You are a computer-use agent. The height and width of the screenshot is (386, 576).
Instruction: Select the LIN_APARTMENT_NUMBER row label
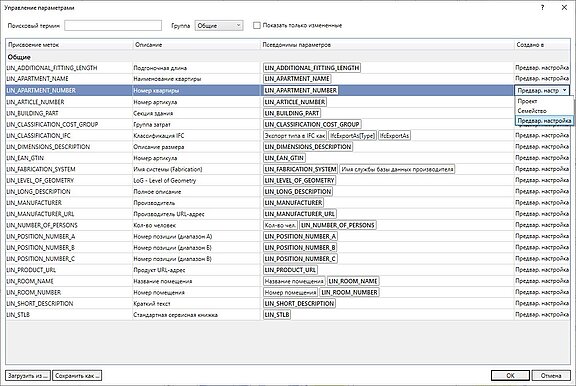[41, 90]
